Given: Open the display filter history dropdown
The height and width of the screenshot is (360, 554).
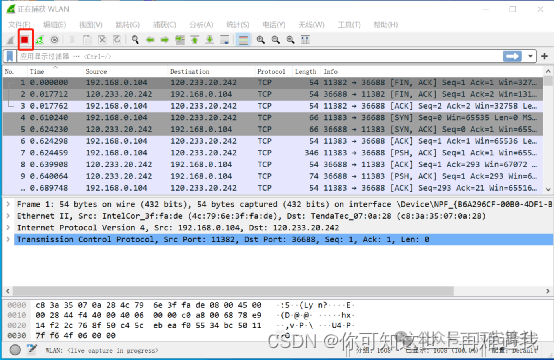Looking at the screenshot, I should pyautogui.click(x=530, y=56).
